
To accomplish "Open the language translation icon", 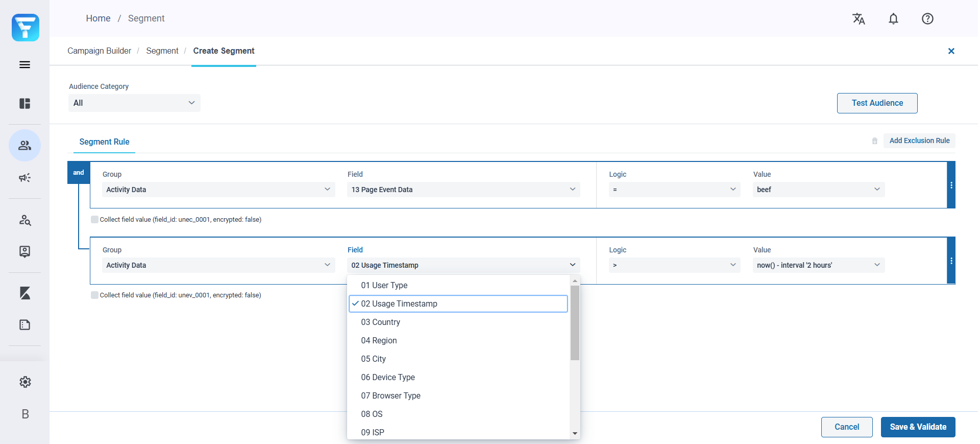I will (x=859, y=19).
